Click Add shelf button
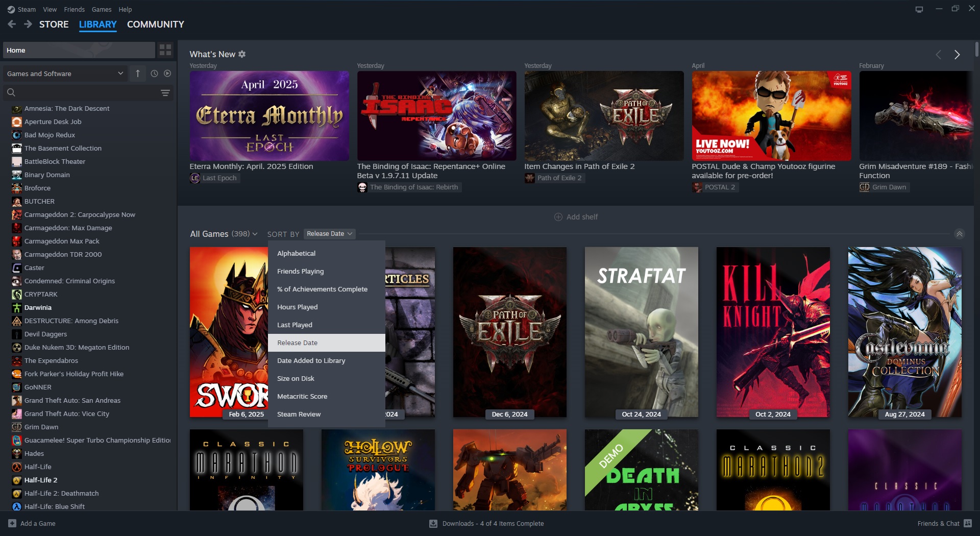Screen dimensions: 980x536 coord(576,217)
